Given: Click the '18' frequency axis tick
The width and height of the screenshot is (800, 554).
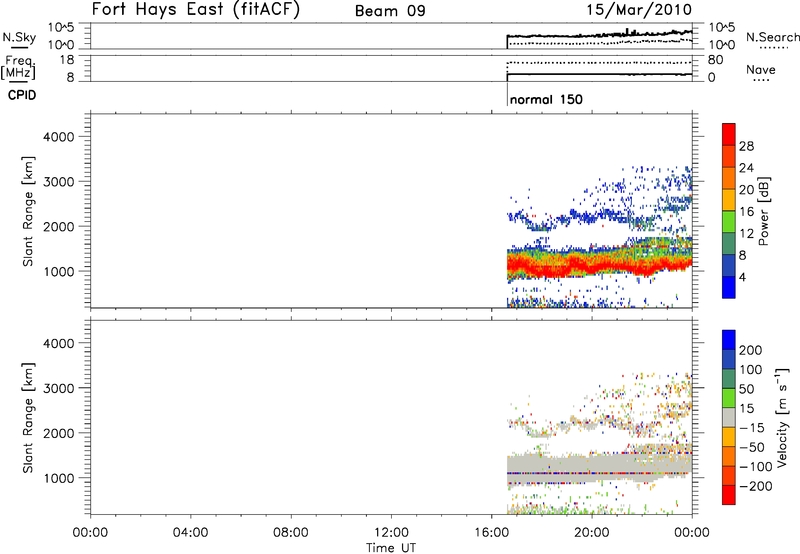Looking at the screenshot, I should (x=68, y=60).
